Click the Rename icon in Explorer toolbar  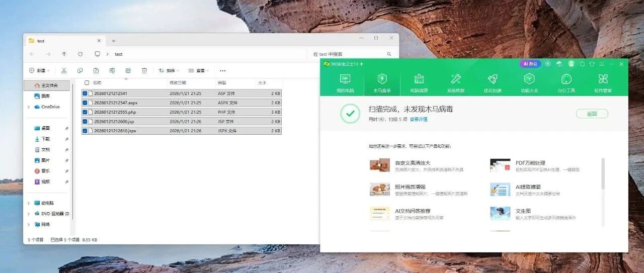click(x=112, y=71)
